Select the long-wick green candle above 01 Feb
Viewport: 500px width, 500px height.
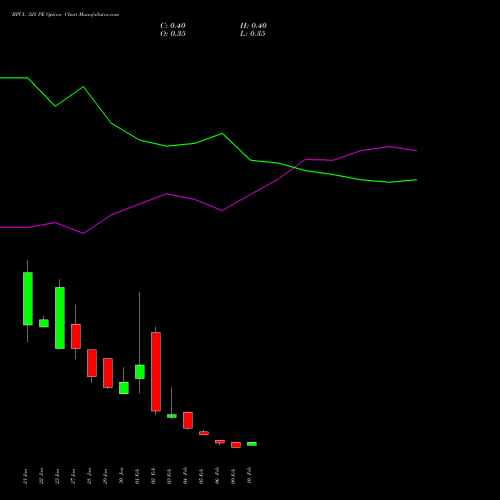point(140,372)
